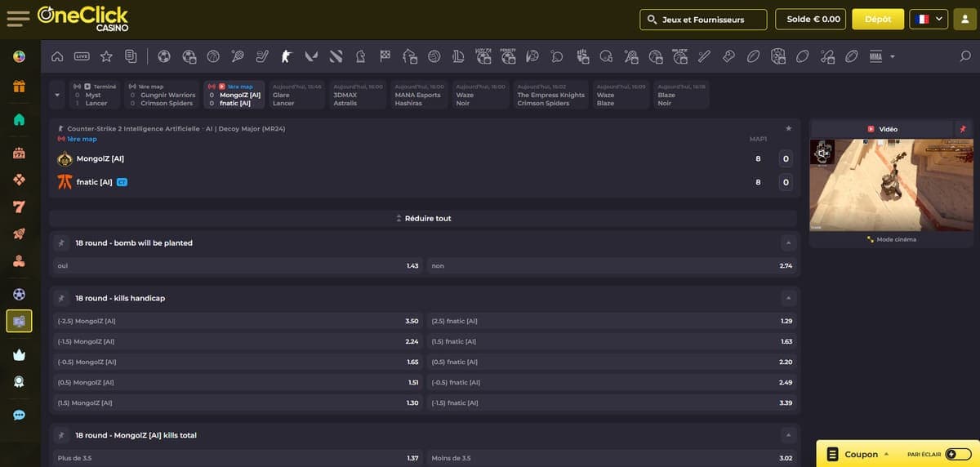Collapse the bomb will be planted section

click(x=788, y=242)
